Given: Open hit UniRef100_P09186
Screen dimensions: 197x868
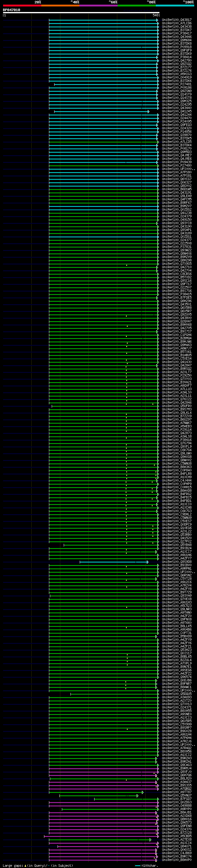Looking at the screenshot, I should pos(176,88).
